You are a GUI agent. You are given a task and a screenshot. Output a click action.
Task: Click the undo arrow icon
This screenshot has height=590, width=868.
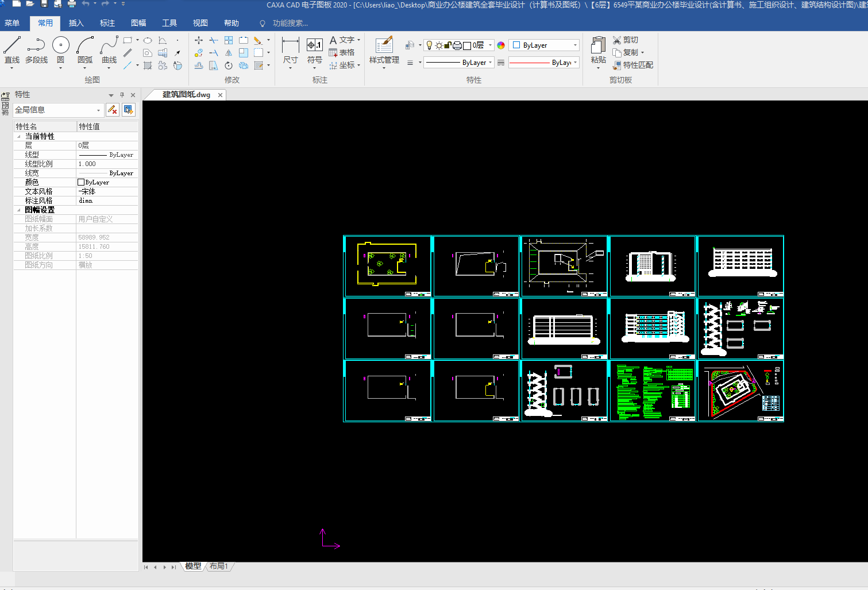(x=86, y=4)
